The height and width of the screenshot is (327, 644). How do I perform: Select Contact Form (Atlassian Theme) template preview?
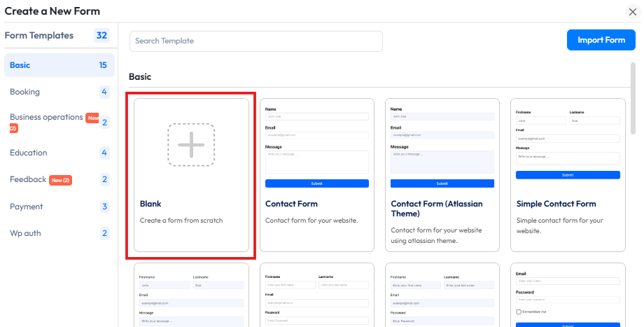[442, 146]
